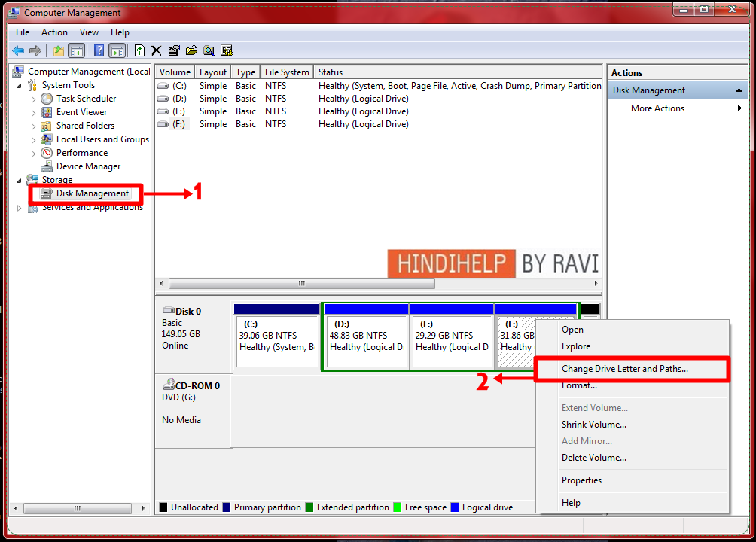Click the last toolbar settings icon
The image size is (756, 542).
coord(227,50)
